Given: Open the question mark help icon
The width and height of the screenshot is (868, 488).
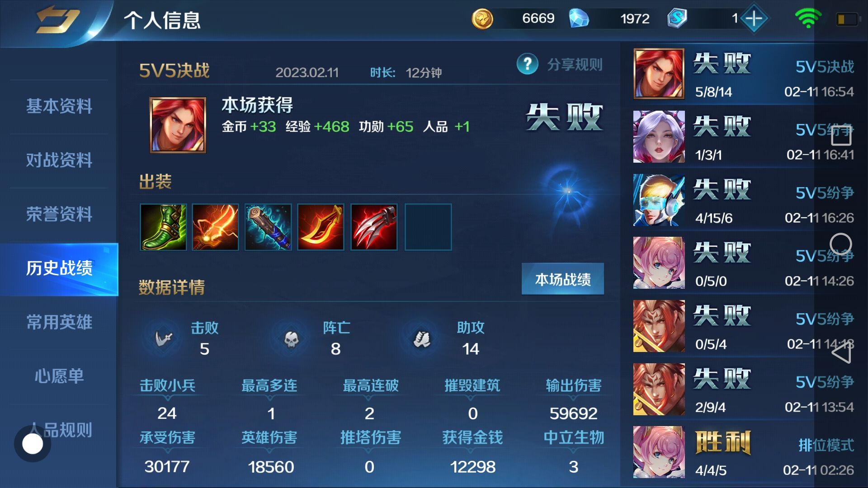Looking at the screenshot, I should (527, 64).
